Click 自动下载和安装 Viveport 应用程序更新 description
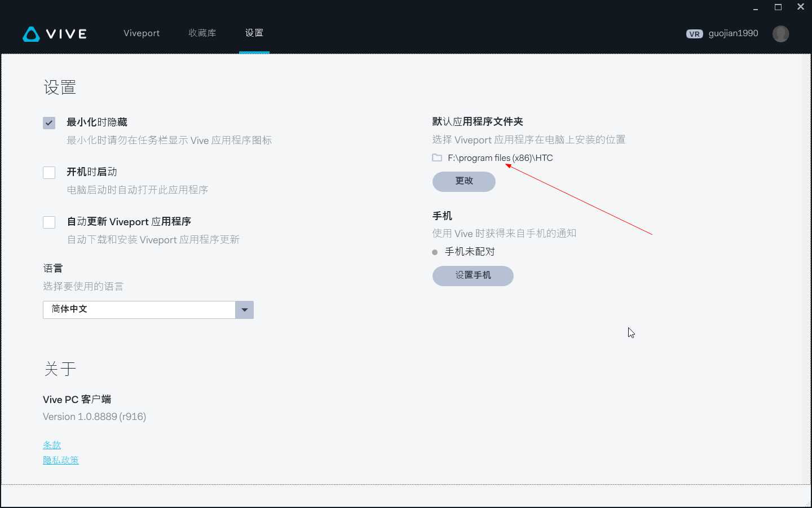 pyautogui.click(x=153, y=240)
